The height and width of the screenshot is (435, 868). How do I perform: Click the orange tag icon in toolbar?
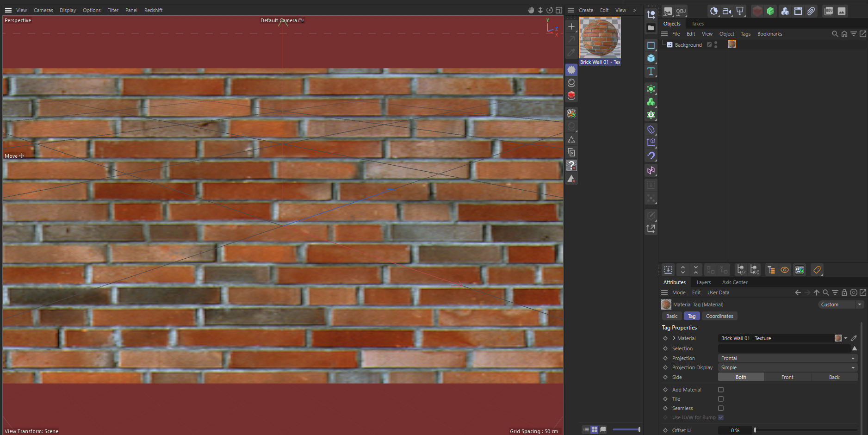coord(817,270)
